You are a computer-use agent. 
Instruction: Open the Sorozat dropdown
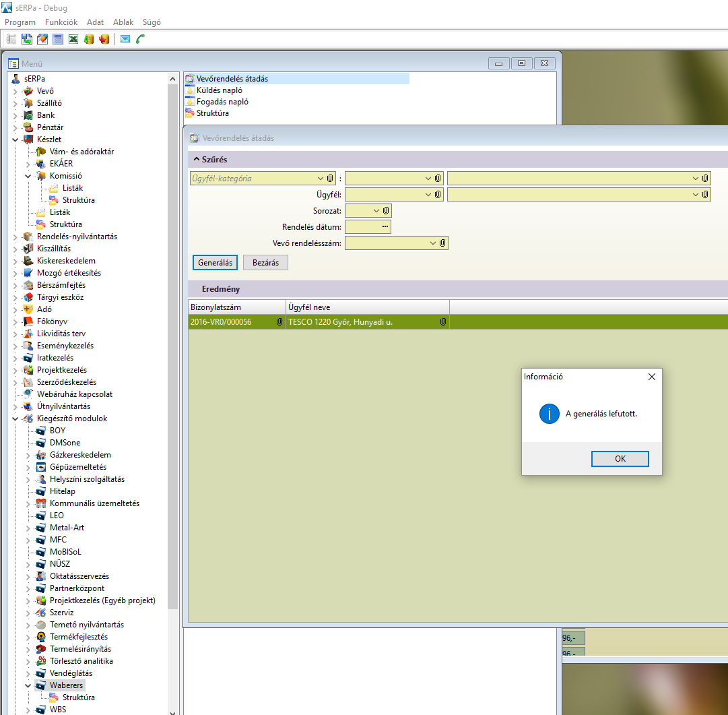[x=376, y=211]
